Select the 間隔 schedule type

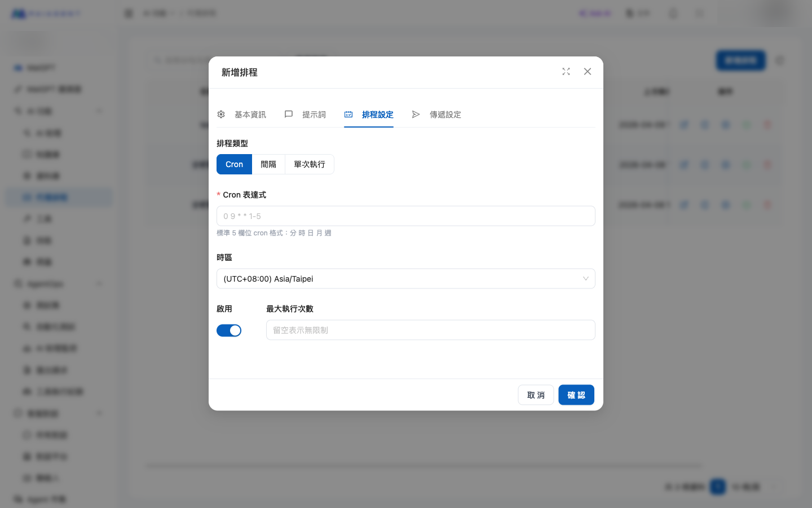(268, 164)
